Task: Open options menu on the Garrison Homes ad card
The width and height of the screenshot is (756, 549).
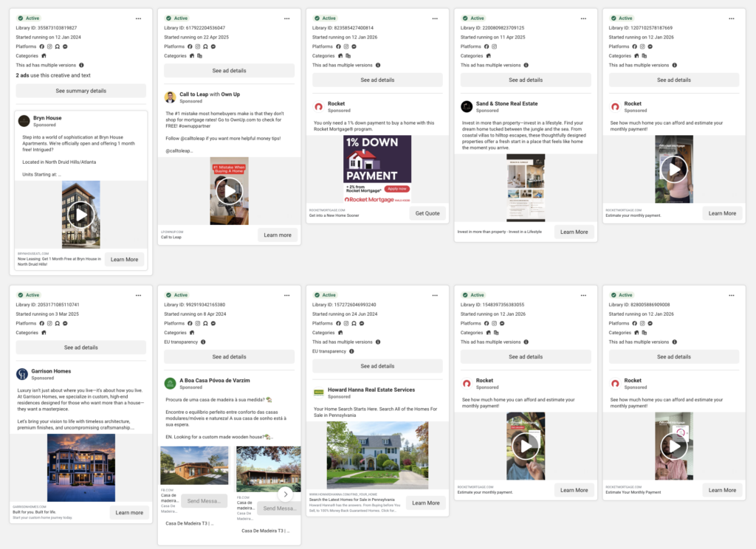Action: pos(139,294)
